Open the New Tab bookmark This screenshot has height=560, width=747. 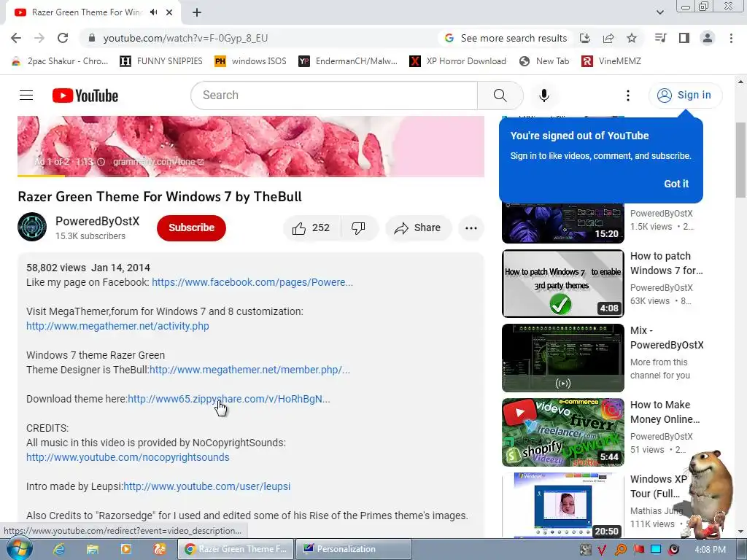[x=544, y=61]
